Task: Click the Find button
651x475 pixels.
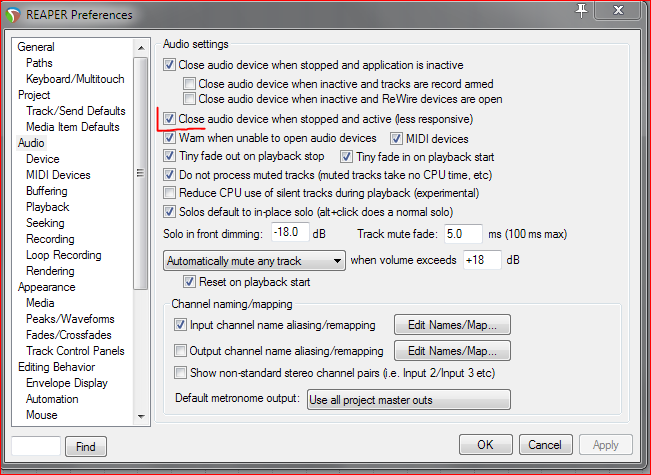Action: (86, 447)
